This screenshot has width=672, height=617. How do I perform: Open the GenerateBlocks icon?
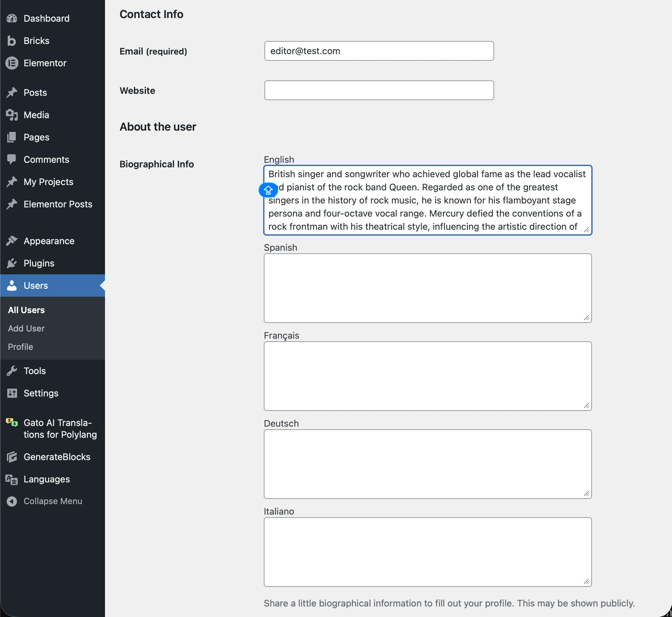12,457
